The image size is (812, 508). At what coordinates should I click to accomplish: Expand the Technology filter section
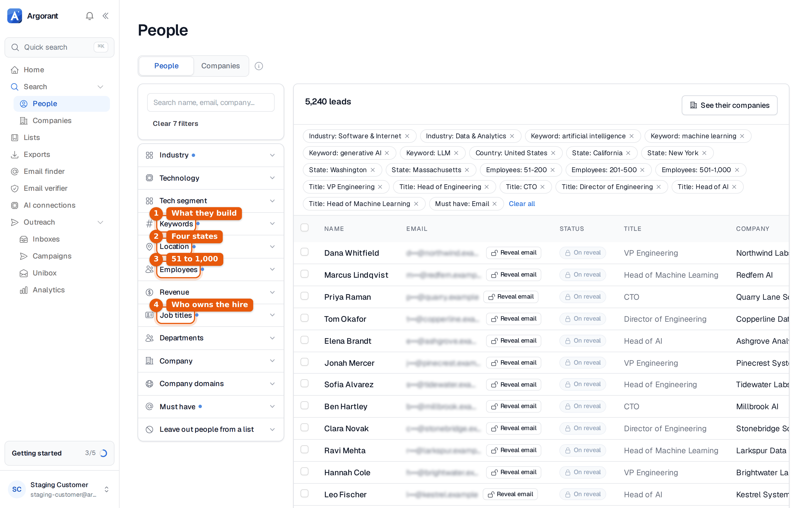(211, 178)
